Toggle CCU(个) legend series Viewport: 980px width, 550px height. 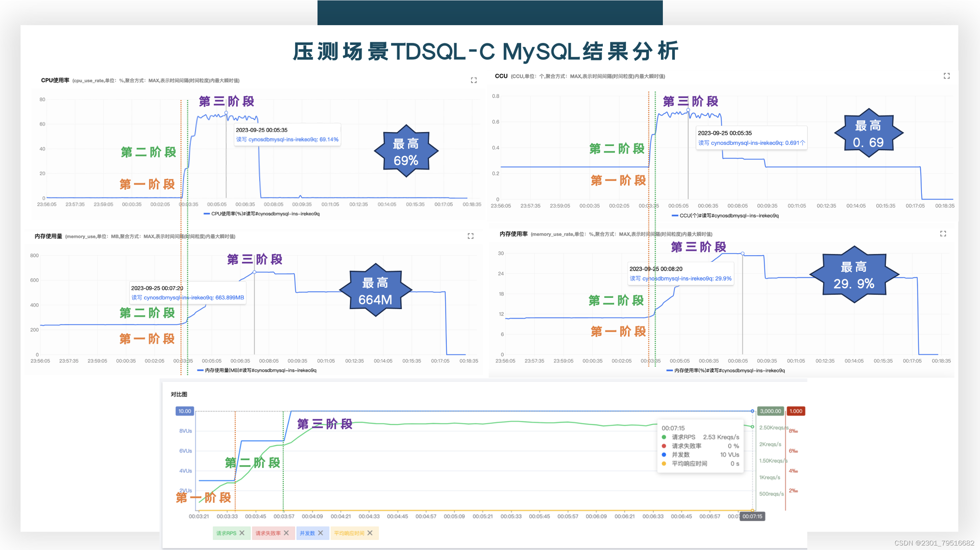click(725, 216)
